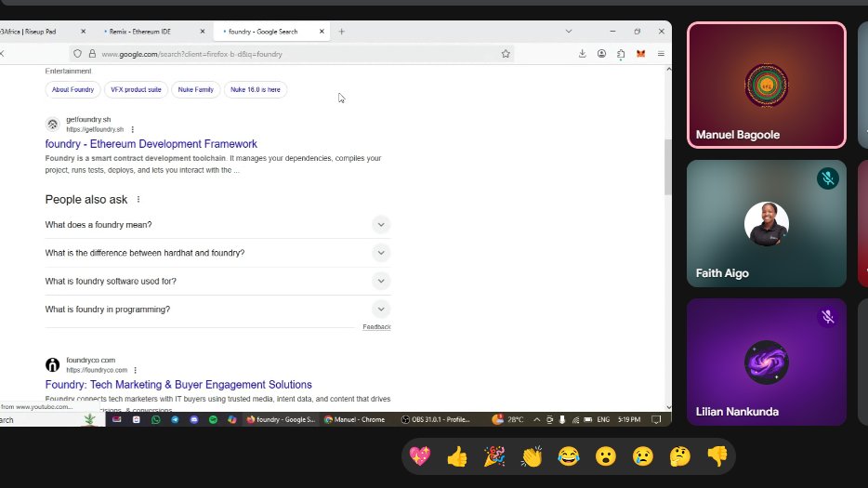Open People also ask options menu
Image resolution: width=868 pixels, height=488 pixels.
coord(138,200)
